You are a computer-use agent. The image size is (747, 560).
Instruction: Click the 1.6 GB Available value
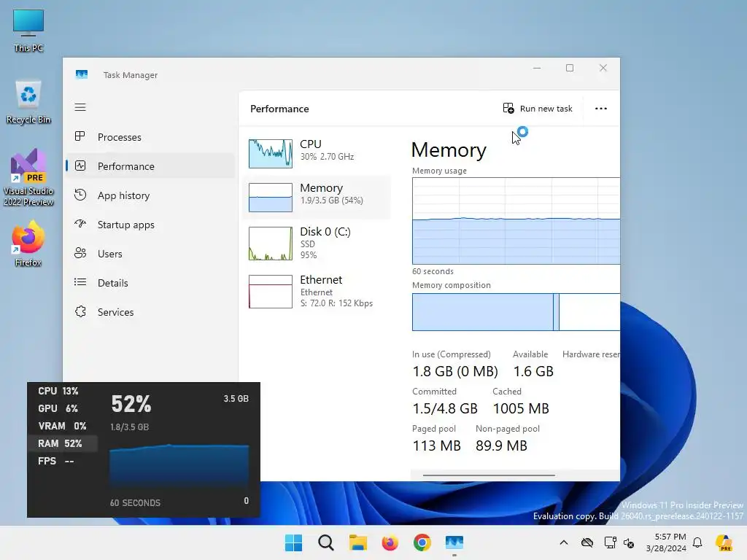coord(533,371)
